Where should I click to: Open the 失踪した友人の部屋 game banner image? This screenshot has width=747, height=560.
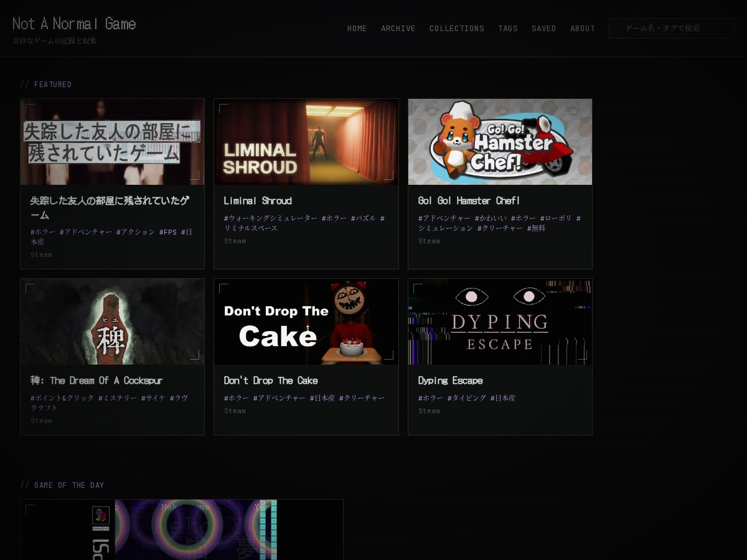112,142
